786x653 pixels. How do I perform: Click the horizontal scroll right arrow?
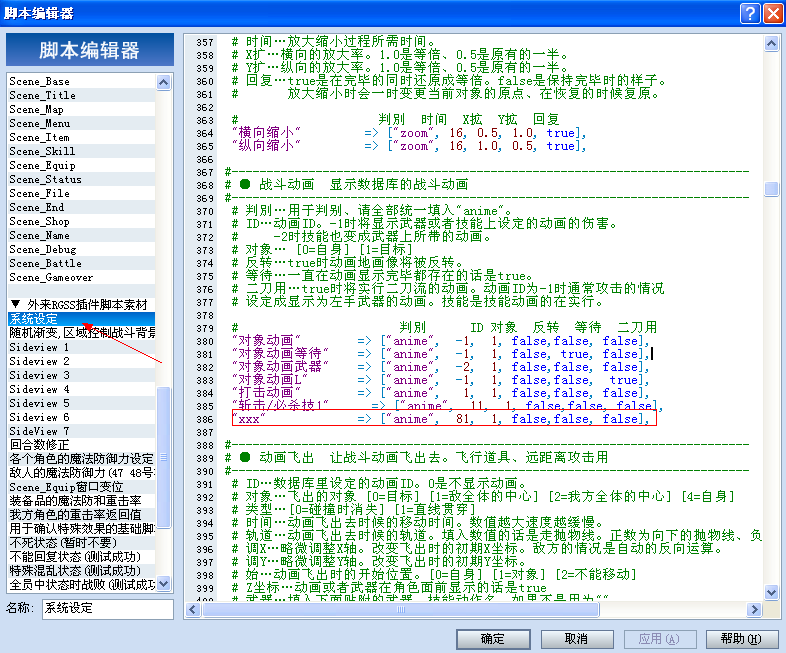(x=754, y=609)
